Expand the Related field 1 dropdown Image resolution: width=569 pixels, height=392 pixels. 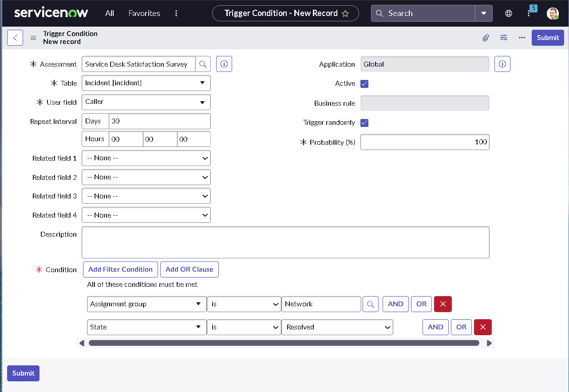pyautogui.click(x=146, y=158)
